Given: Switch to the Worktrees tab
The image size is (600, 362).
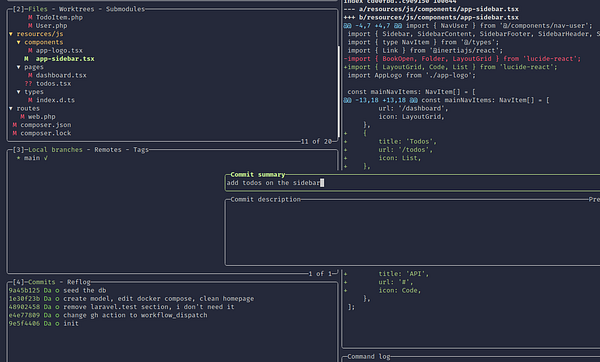Looking at the screenshot, I should [x=76, y=9].
